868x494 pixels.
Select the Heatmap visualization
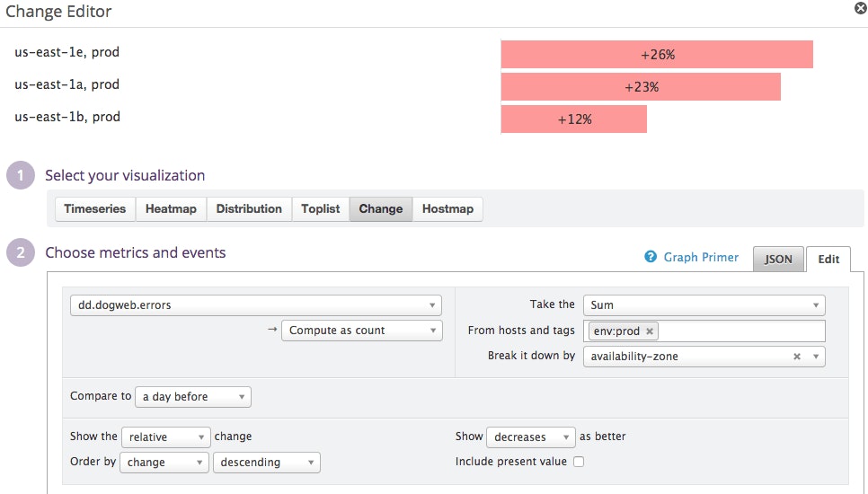coord(171,209)
